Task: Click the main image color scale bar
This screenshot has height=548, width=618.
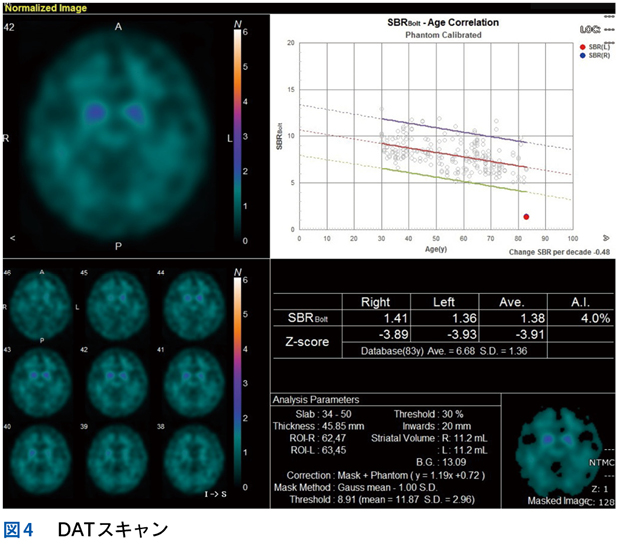Action: pyautogui.click(x=235, y=135)
